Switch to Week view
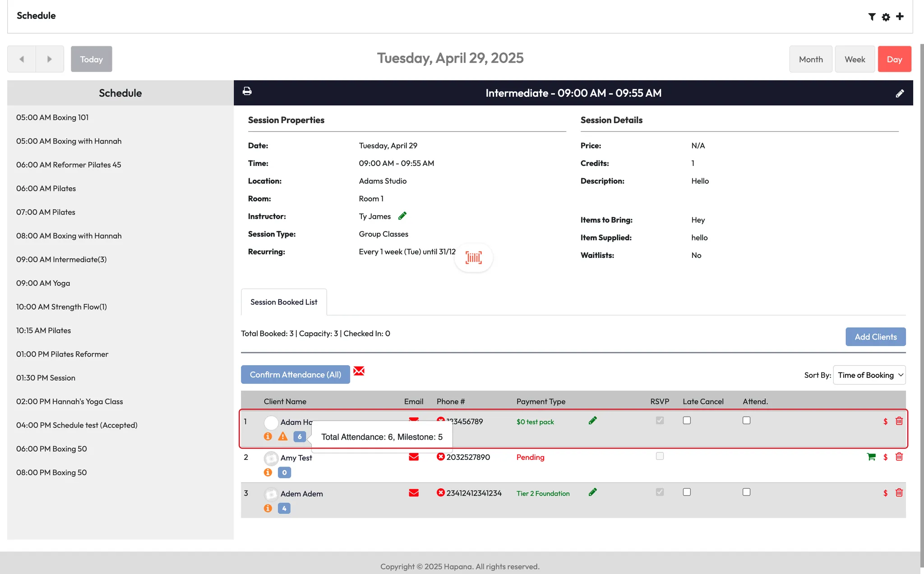This screenshot has height=574, width=924. click(855, 59)
